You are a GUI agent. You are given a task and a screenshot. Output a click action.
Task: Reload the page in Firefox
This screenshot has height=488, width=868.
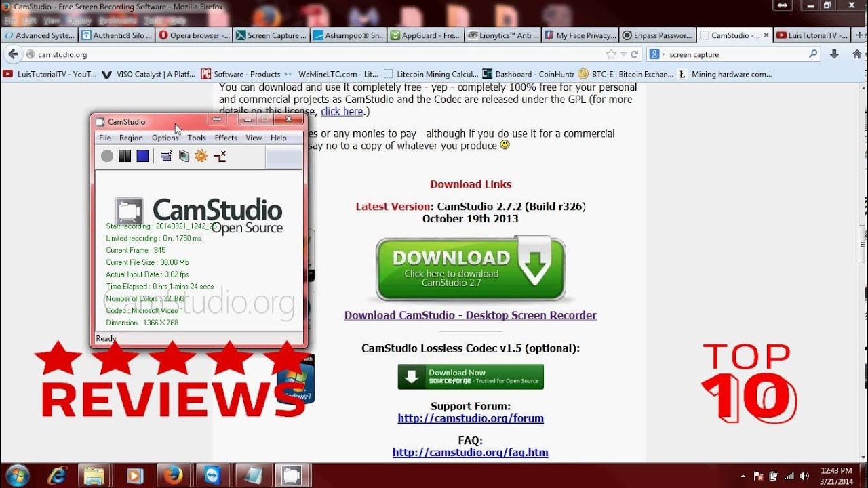coord(634,54)
